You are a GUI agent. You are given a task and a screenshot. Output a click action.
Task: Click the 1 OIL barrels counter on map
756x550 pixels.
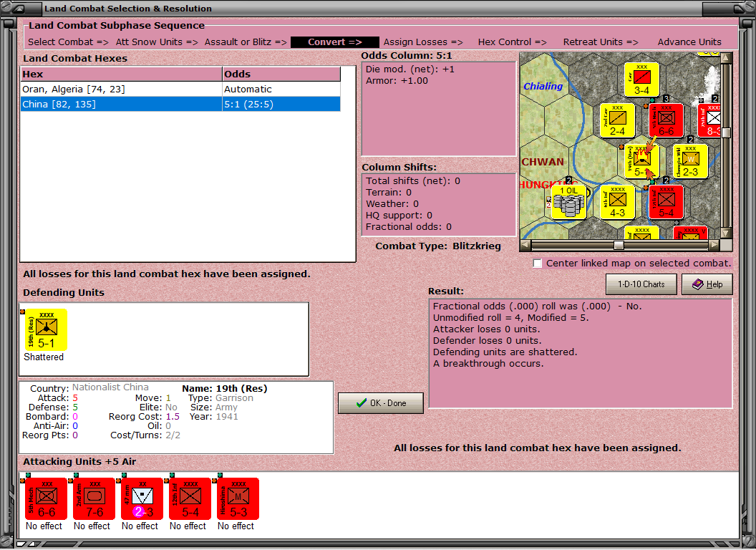569,202
